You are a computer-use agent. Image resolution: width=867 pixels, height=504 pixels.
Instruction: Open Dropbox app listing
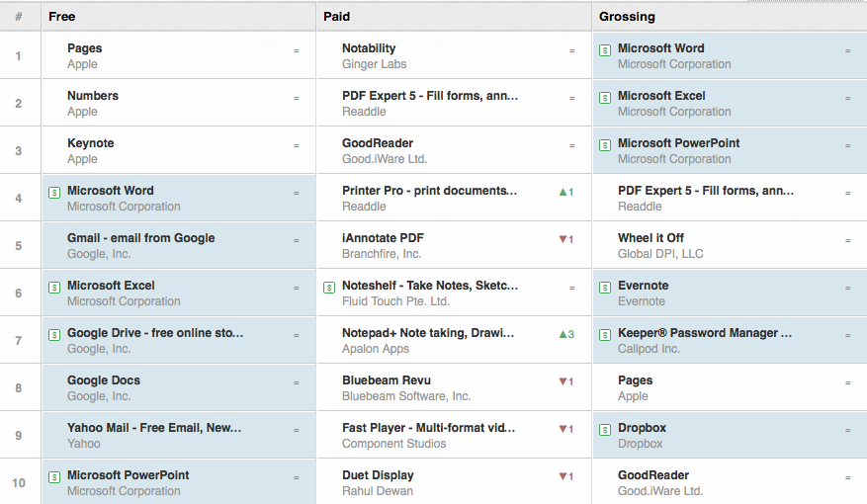642,428
